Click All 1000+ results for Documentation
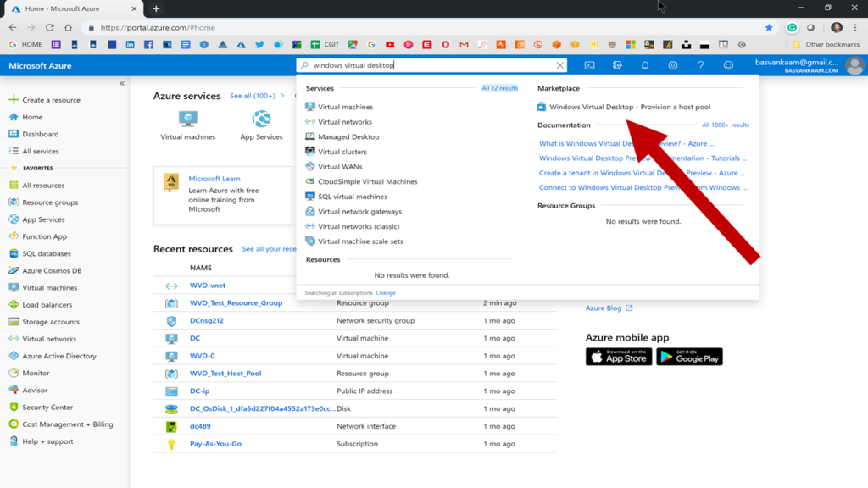The image size is (868, 488). (x=726, y=125)
